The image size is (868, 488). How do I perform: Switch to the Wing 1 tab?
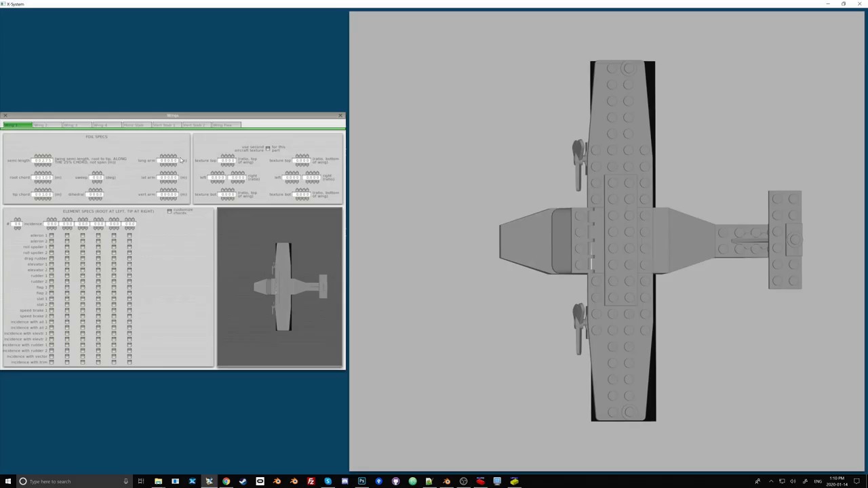17,125
